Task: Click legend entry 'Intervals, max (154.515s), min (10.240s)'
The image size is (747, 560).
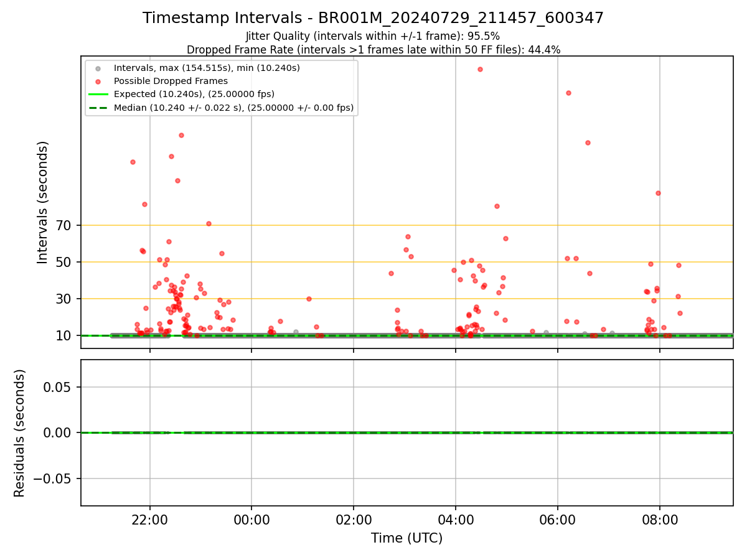Action: coord(207,68)
